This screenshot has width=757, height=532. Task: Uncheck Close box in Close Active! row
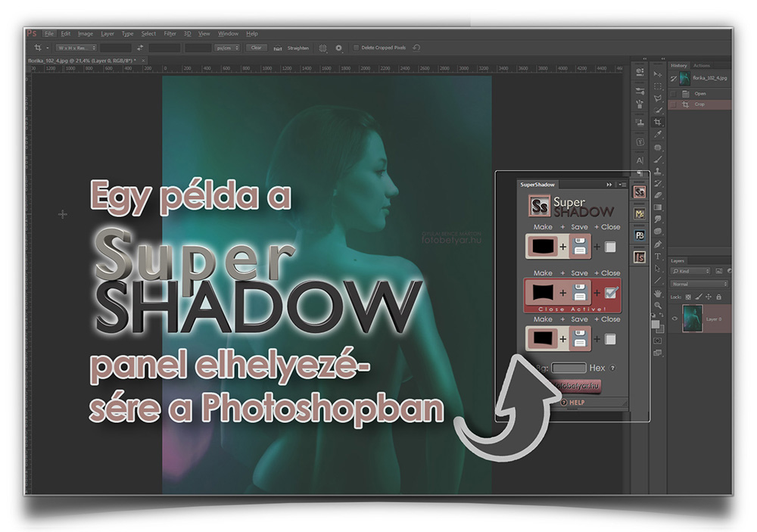coord(611,293)
